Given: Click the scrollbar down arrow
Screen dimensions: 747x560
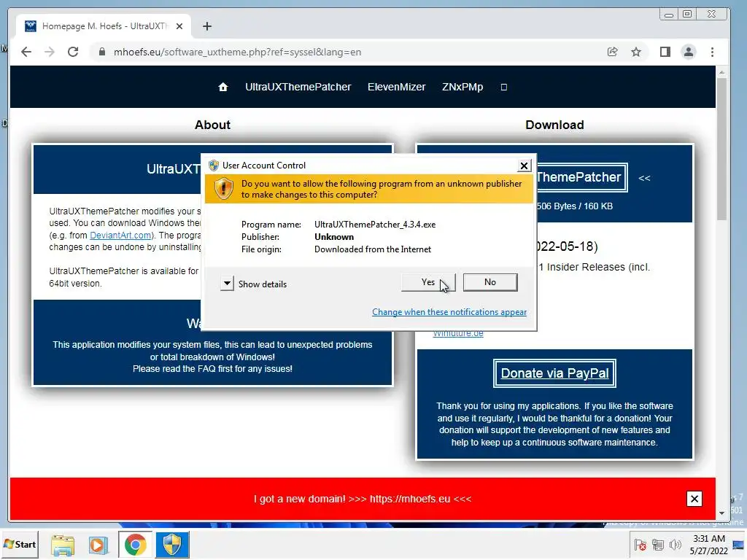Looking at the screenshot, I should [x=721, y=513].
